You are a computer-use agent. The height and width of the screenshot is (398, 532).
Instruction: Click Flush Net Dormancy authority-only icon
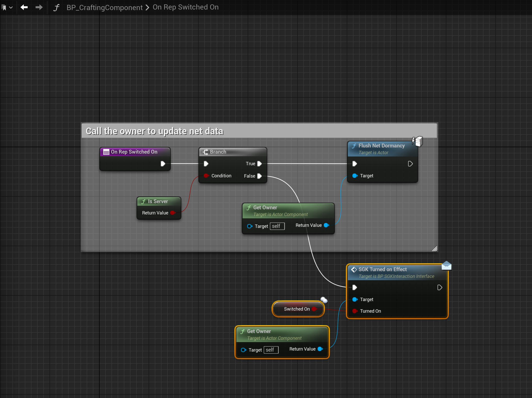click(417, 141)
